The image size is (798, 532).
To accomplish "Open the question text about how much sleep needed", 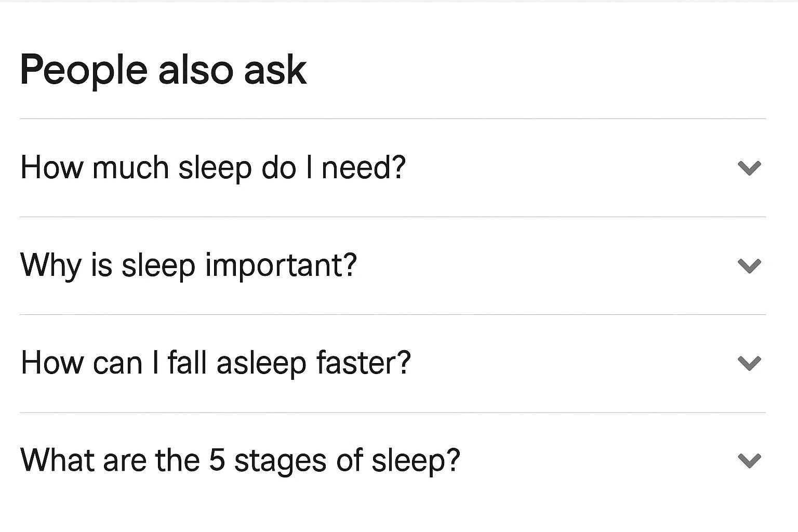I will pos(213,168).
